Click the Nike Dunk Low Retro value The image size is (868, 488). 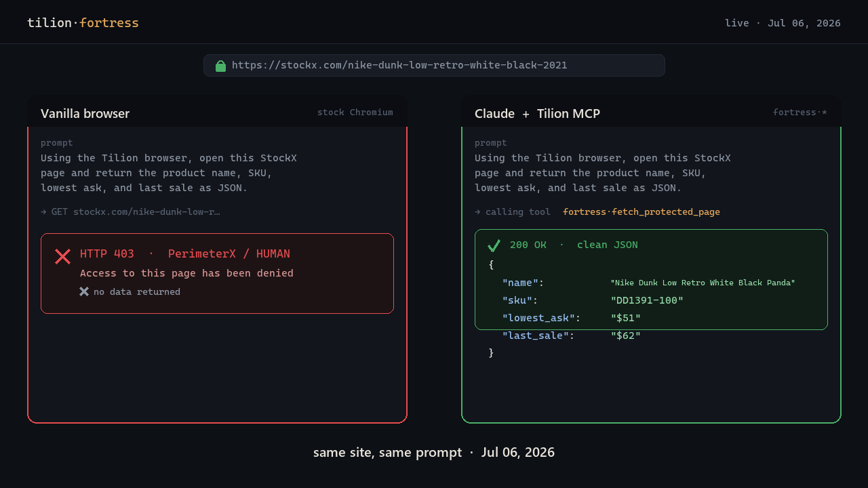pyautogui.click(x=703, y=283)
